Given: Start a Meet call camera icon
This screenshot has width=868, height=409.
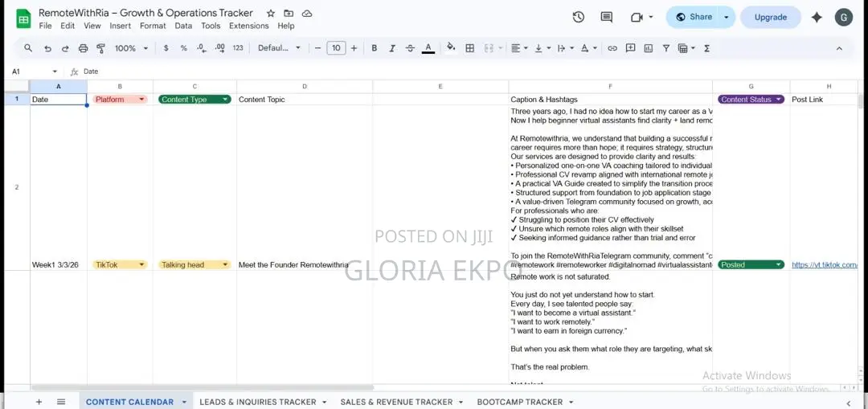Looking at the screenshot, I should click(x=637, y=17).
